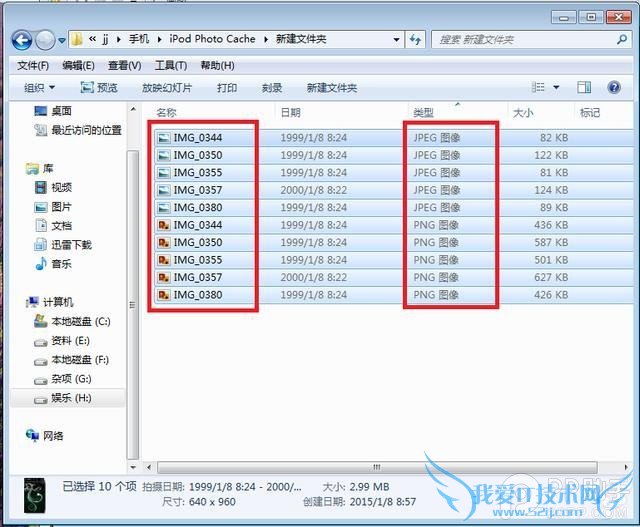
Task: Select the PNG file IMG_0357 icon
Action: click(164, 278)
